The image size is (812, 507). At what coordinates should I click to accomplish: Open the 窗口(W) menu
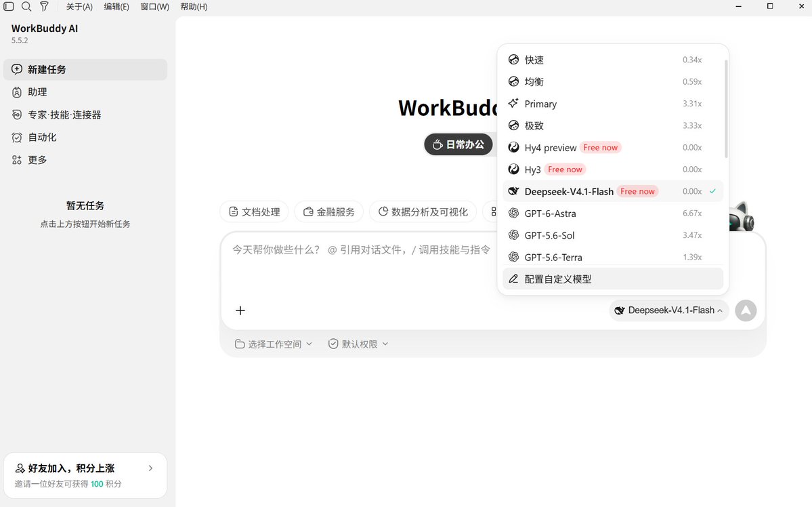(x=155, y=7)
